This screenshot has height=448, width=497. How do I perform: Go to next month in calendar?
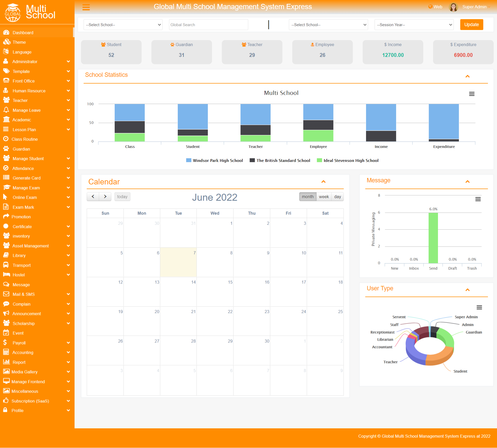point(105,197)
